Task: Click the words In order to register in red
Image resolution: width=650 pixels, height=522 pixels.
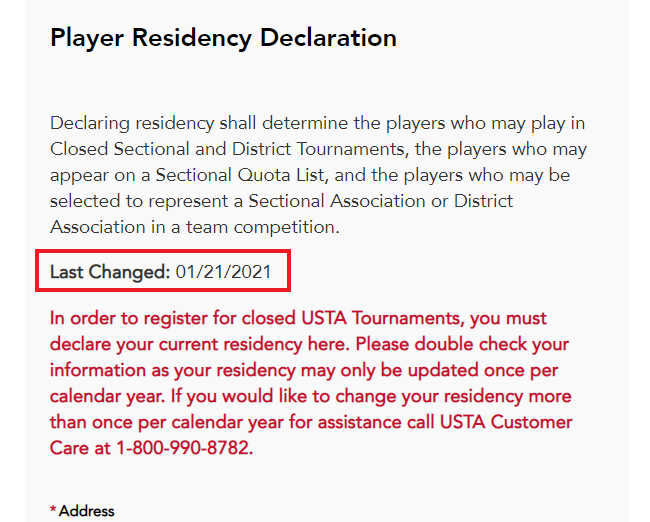Action: click(x=129, y=318)
